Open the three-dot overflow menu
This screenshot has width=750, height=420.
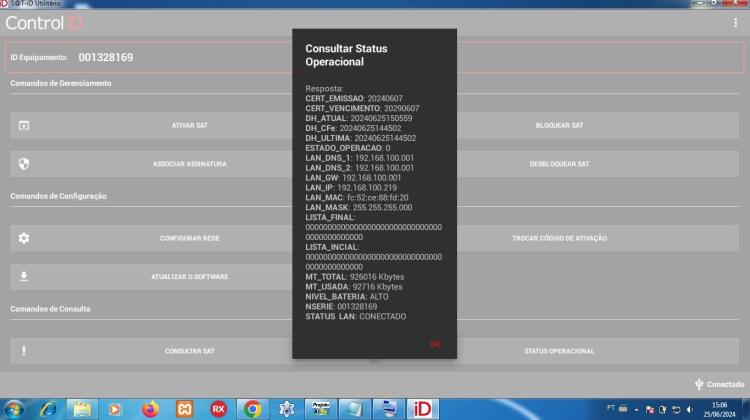tap(735, 23)
